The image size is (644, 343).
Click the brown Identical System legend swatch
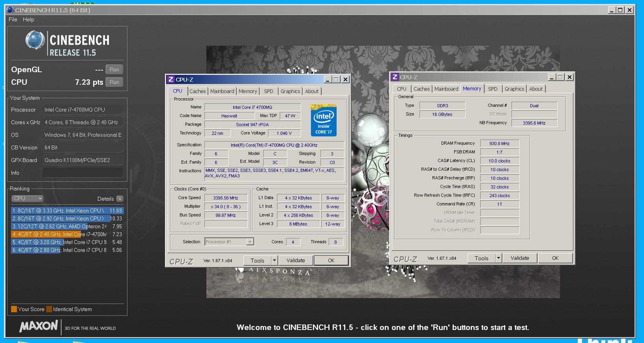coord(49,309)
